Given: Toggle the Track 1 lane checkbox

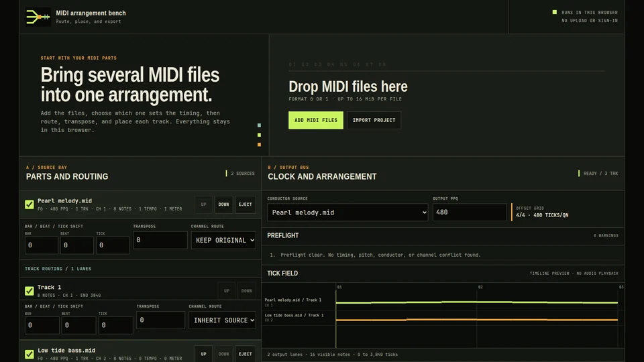Looking at the screenshot, I should (x=29, y=291).
